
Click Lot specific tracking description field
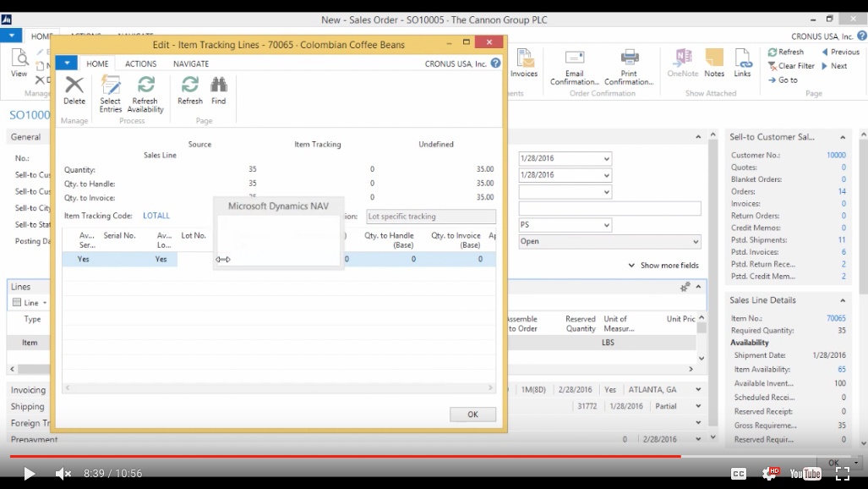pos(431,217)
